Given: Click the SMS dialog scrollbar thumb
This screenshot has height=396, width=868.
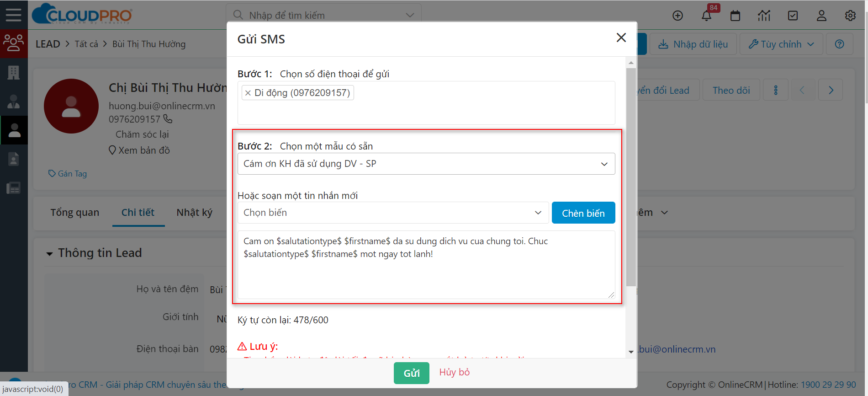Looking at the screenshot, I should tap(631, 177).
